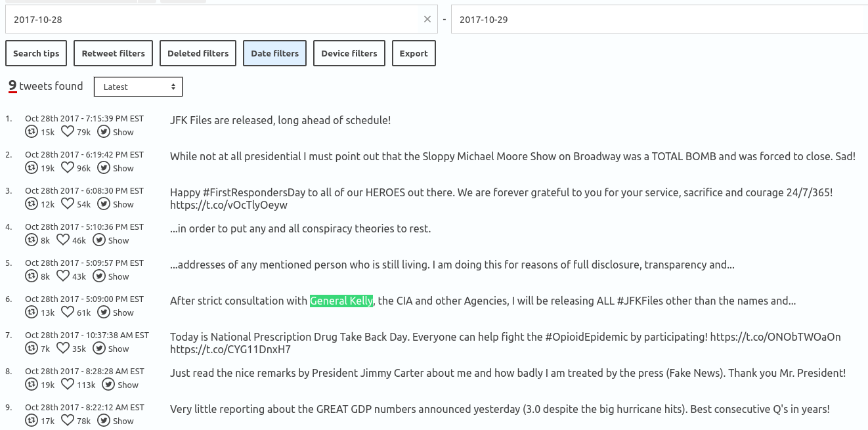Click heart icon on Michael Moore tweet
Screen dimensions: 868x430
[x=68, y=167]
